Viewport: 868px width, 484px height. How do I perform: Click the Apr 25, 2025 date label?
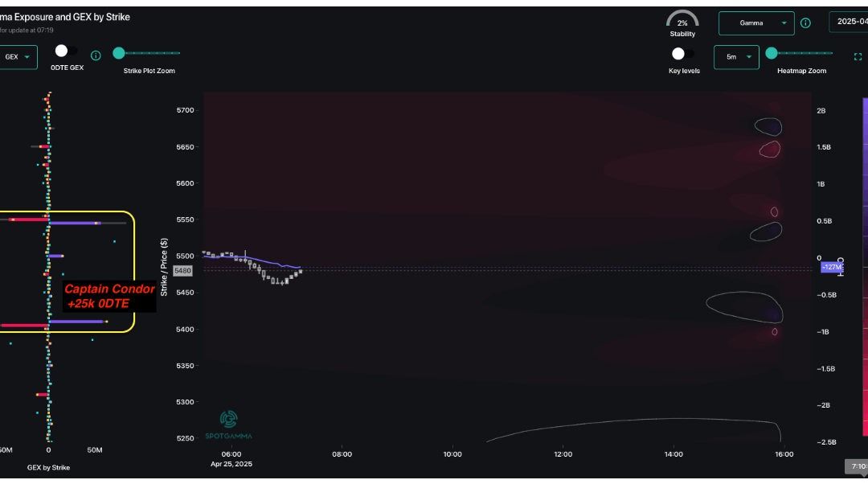click(231, 464)
